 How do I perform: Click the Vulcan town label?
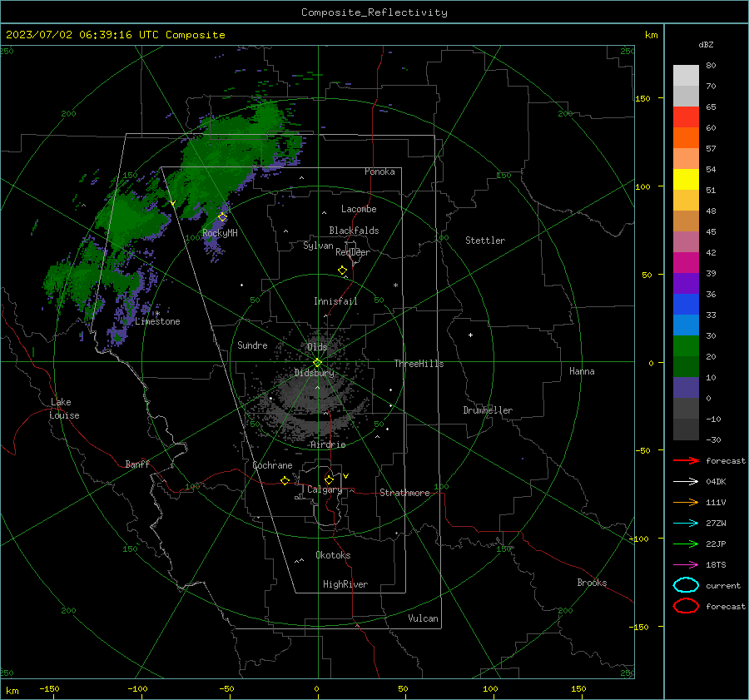coord(423,618)
